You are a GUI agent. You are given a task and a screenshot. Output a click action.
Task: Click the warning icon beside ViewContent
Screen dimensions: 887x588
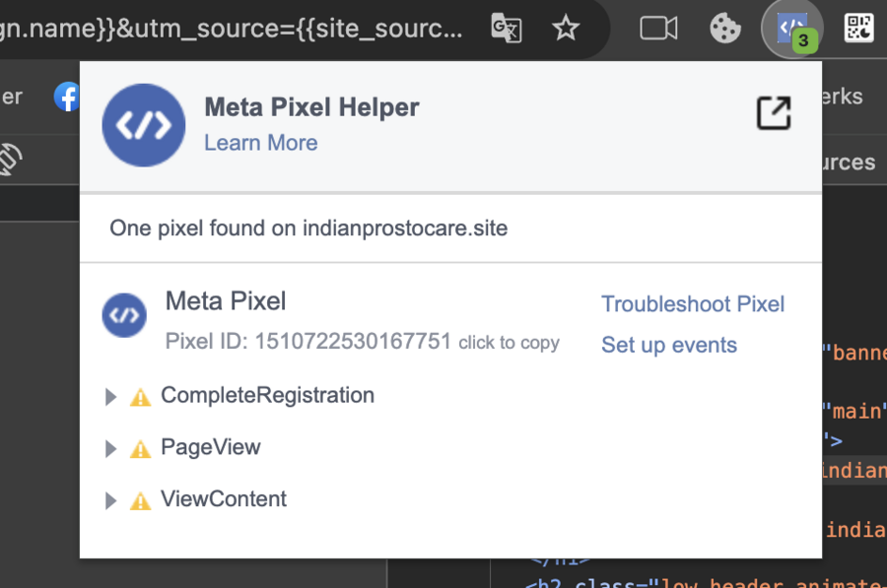tap(141, 500)
